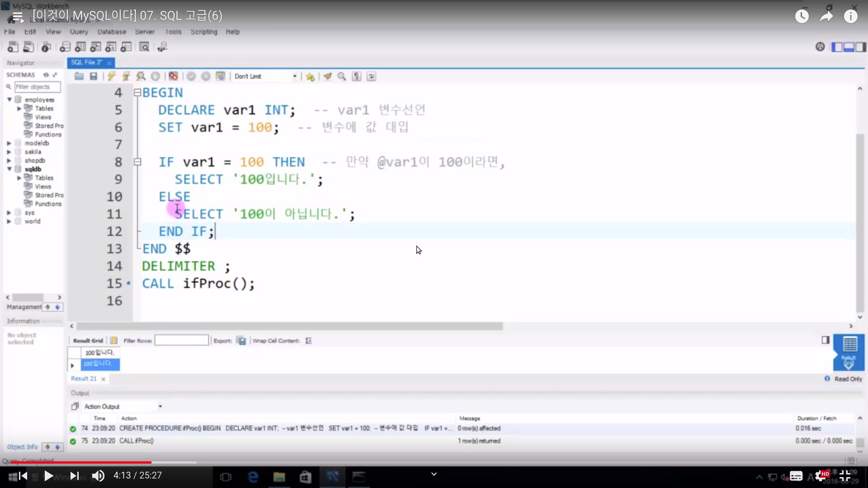Close the Result 21 tab
The height and width of the screenshot is (488, 868).
click(x=104, y=379)
